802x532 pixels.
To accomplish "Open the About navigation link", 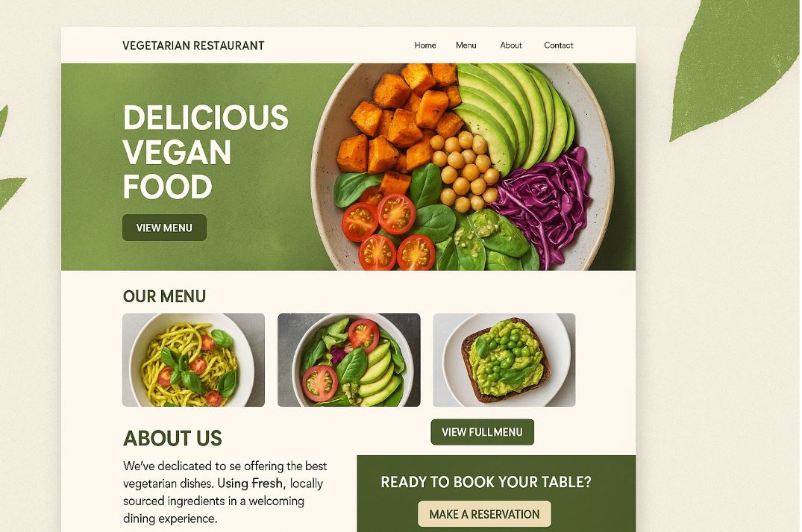I will [511, 45].
